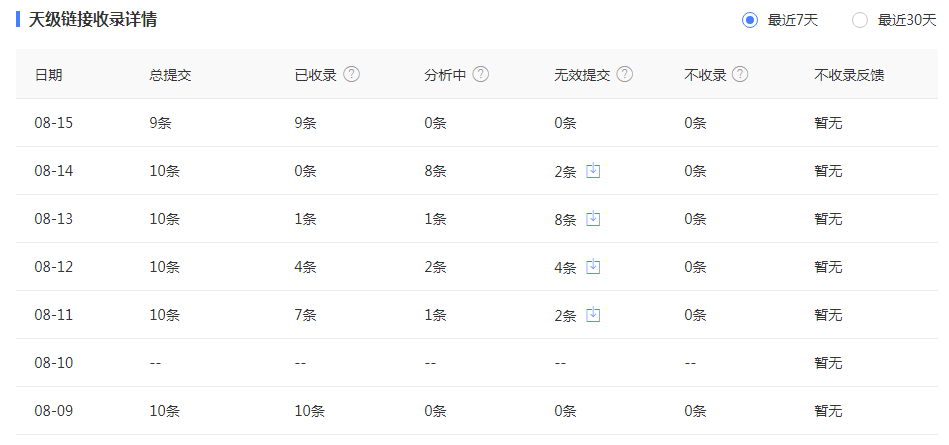This screenshot has width=949, height=445.
Task: Click 暂无 feedback in the 08-15 row
Action: click(x=828, y=123)
